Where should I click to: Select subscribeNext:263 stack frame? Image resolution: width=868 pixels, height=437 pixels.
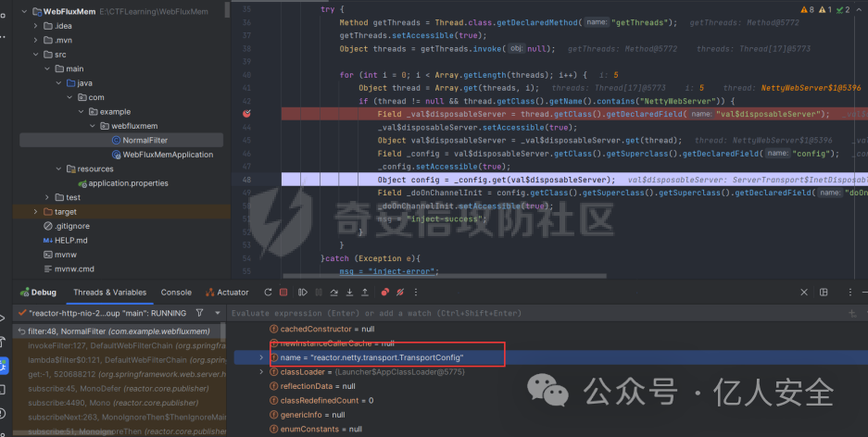[x=119, y=417]
